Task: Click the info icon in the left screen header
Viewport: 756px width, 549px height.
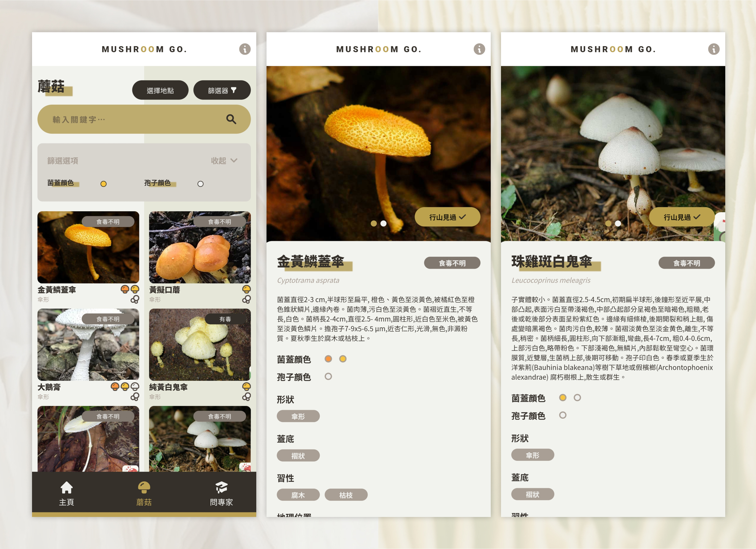Action: click(245, 49)
